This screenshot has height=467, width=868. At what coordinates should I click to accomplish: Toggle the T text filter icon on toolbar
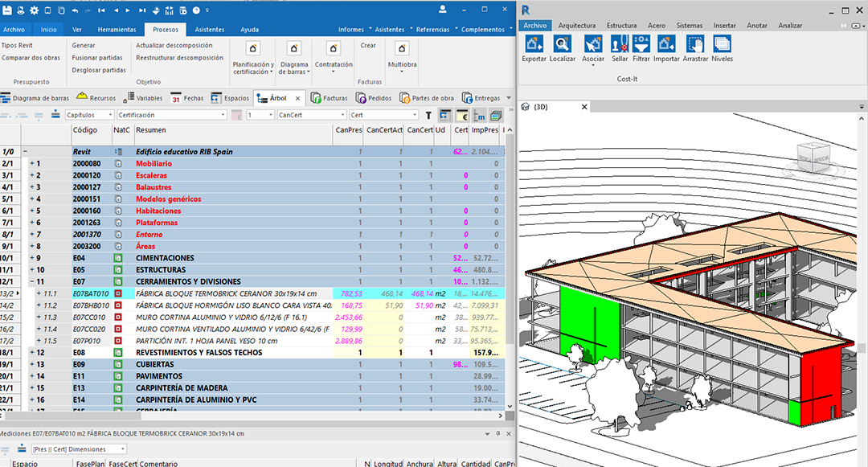point(428,115)
